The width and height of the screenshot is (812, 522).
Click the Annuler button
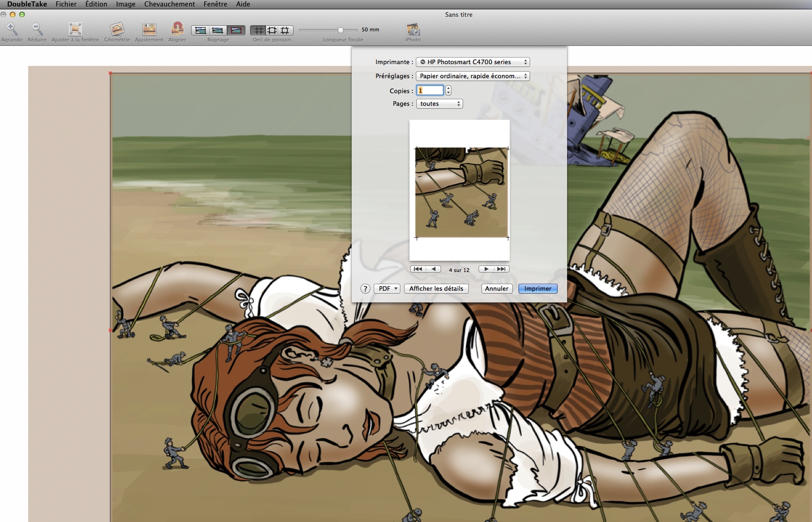496,288
